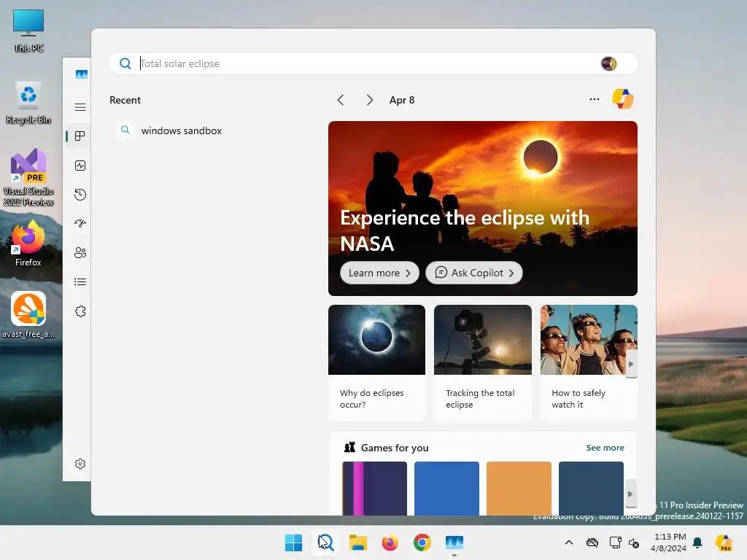
Task: Open Windows Start button on taskbar
Action: 293,542
